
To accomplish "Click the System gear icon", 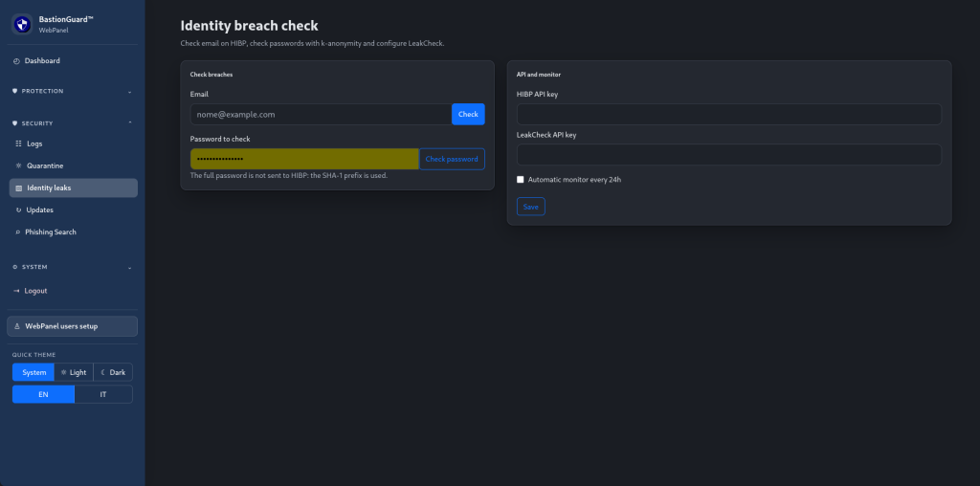I will click(15, 267).
